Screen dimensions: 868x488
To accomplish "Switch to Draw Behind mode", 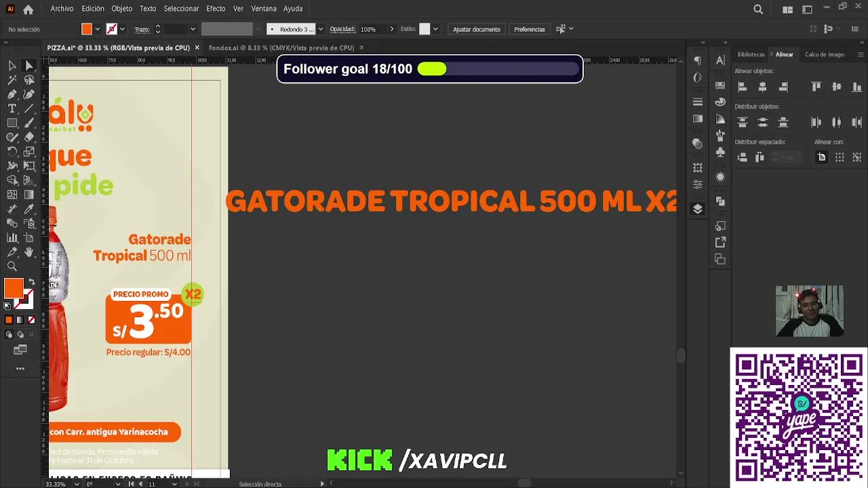I will (x=20, y=334).
